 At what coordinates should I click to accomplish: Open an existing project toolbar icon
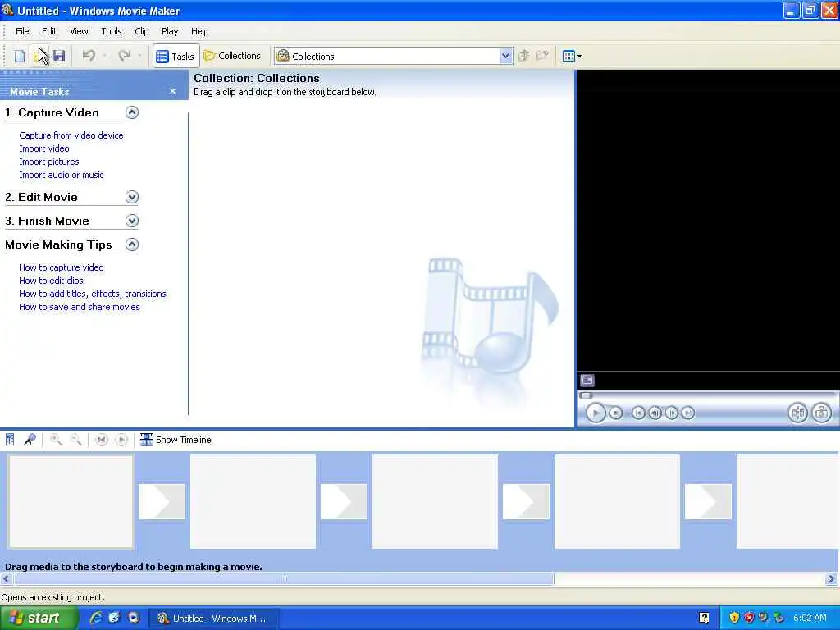coord(39,56)
